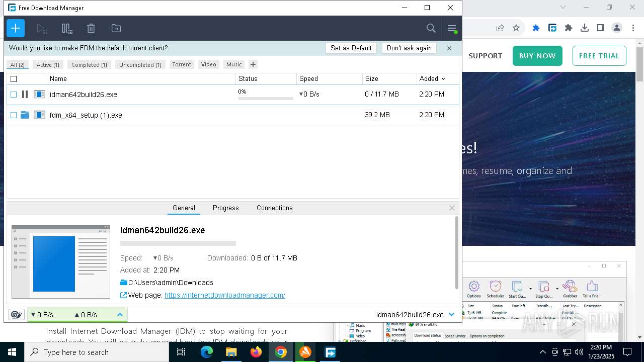This screenshot has width=644, height=362.
Task: Switch to the Connections details tab
Action: pos(275,208)
